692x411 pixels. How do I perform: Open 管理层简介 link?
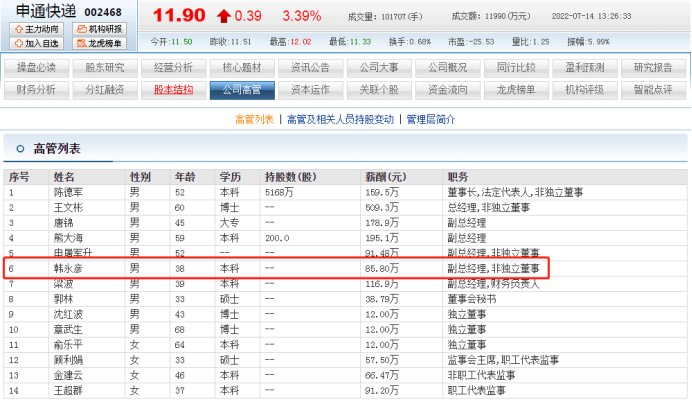pos(431,120)
